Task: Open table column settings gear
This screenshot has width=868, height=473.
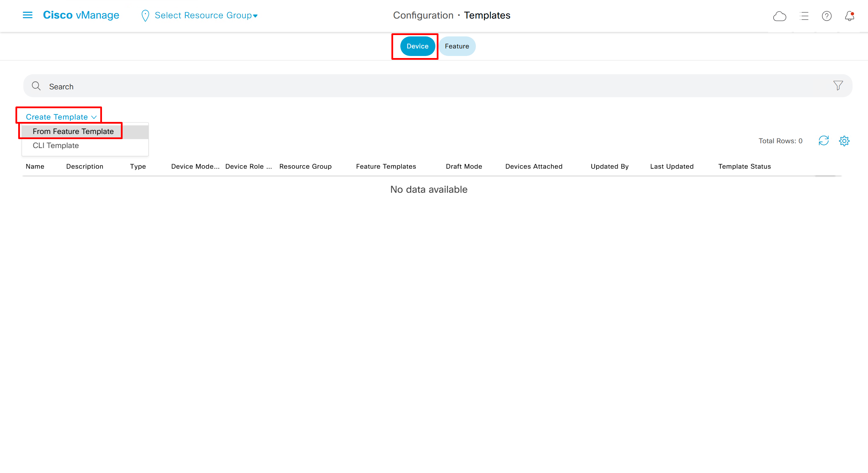Action: (x=844, y=141)
